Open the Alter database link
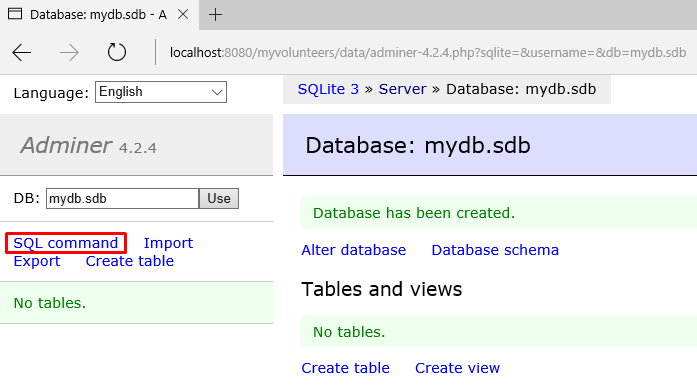Screen dimensions: 697x389 [353, 250]
